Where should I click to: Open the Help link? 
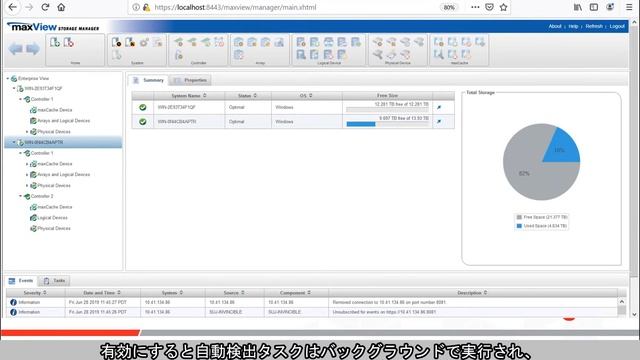pos(573,26)
